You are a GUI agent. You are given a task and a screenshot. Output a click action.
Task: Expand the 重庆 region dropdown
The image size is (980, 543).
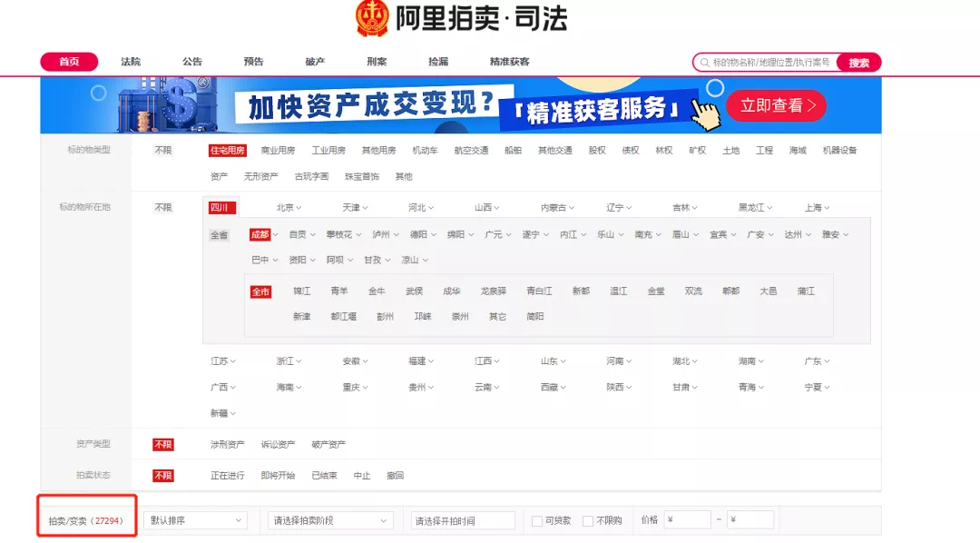355,388
